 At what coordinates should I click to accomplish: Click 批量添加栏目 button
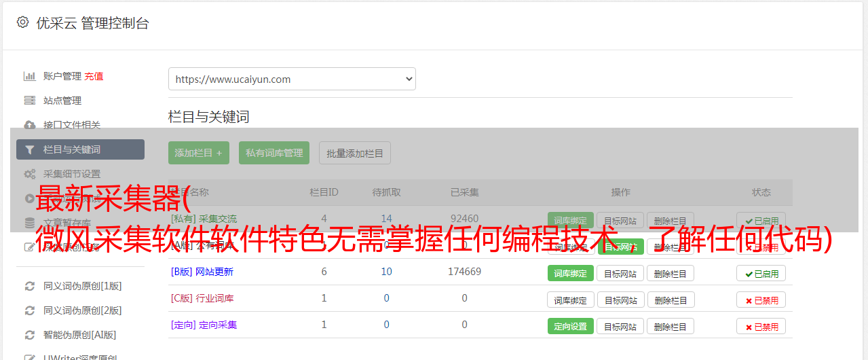[355, 153]
